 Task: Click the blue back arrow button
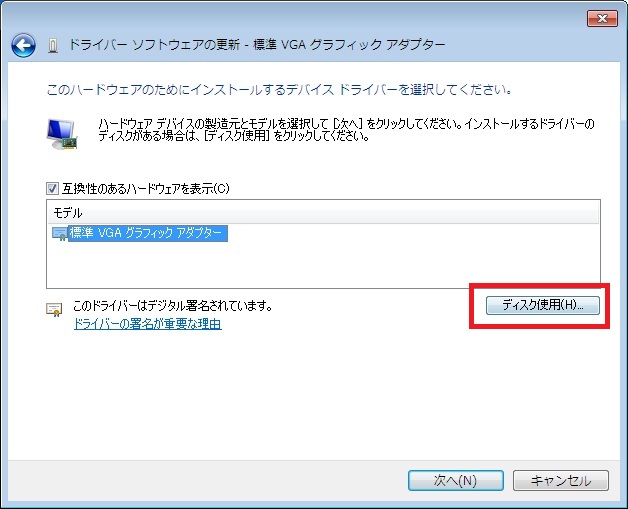click(23, 45)
